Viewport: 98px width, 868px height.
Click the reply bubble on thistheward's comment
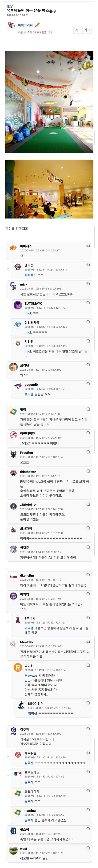[88, 471]
